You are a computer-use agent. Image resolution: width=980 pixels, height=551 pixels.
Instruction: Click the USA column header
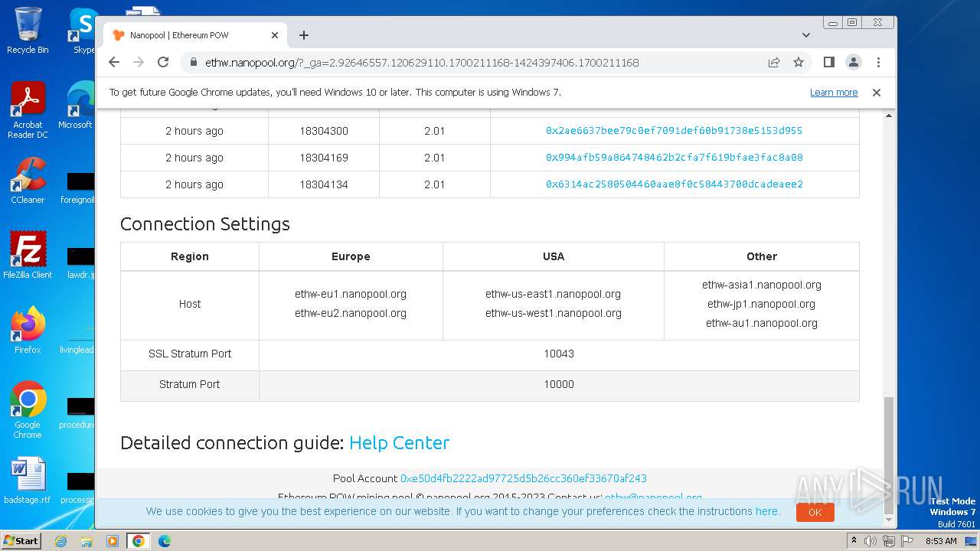(554, 256)
